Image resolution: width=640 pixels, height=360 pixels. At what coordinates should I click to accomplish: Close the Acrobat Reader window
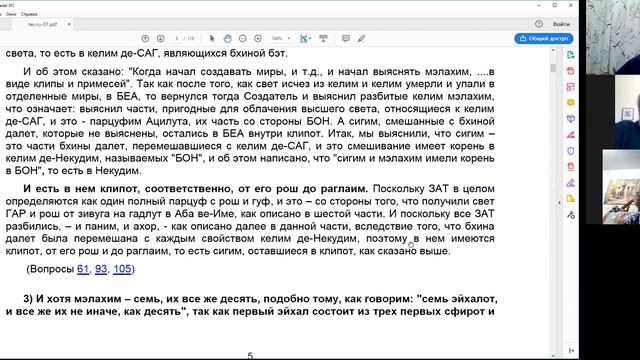coord(571,5)
